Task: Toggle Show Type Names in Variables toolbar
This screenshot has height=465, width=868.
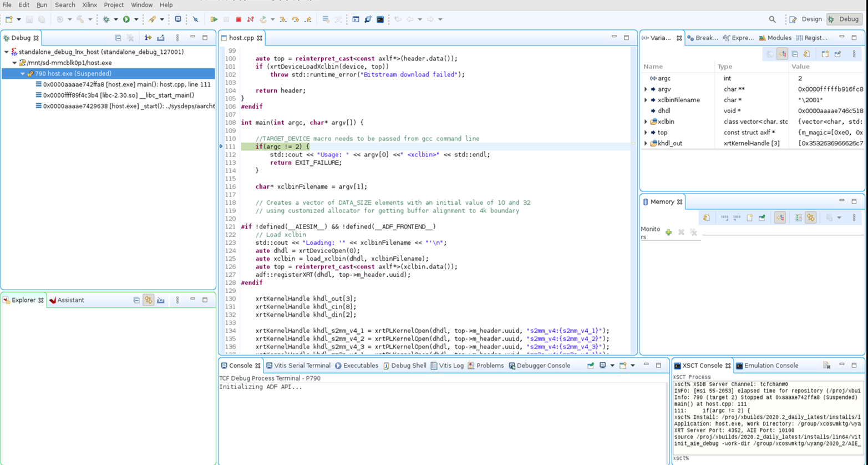Action: (x=770, y=54)
